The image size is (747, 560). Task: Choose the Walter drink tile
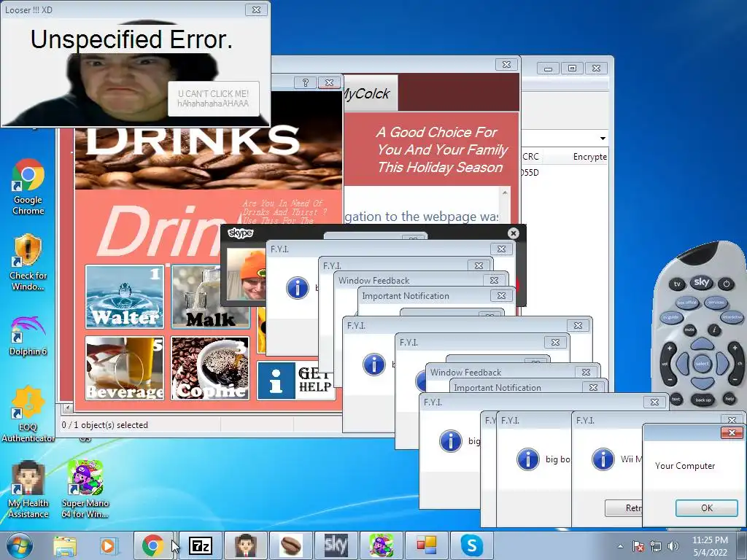click(125, 297)
